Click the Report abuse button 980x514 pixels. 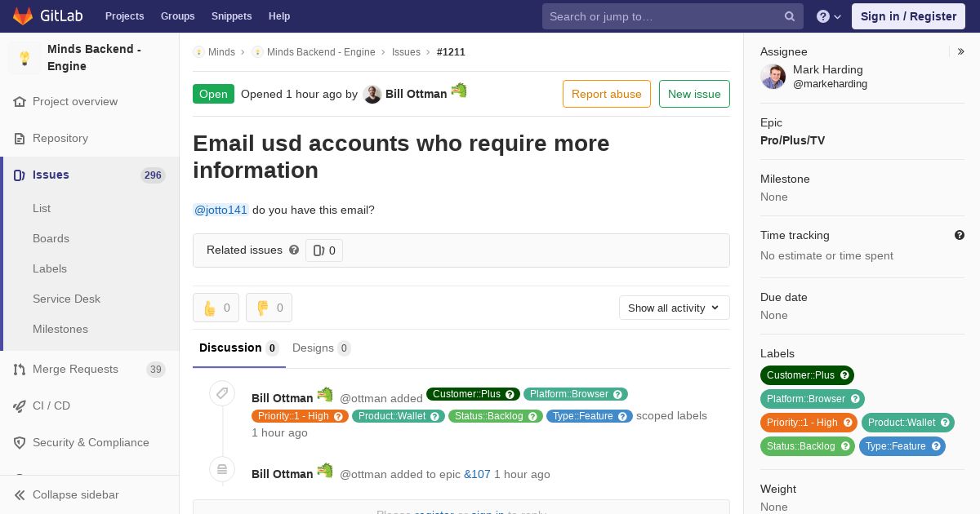(607, 94)
